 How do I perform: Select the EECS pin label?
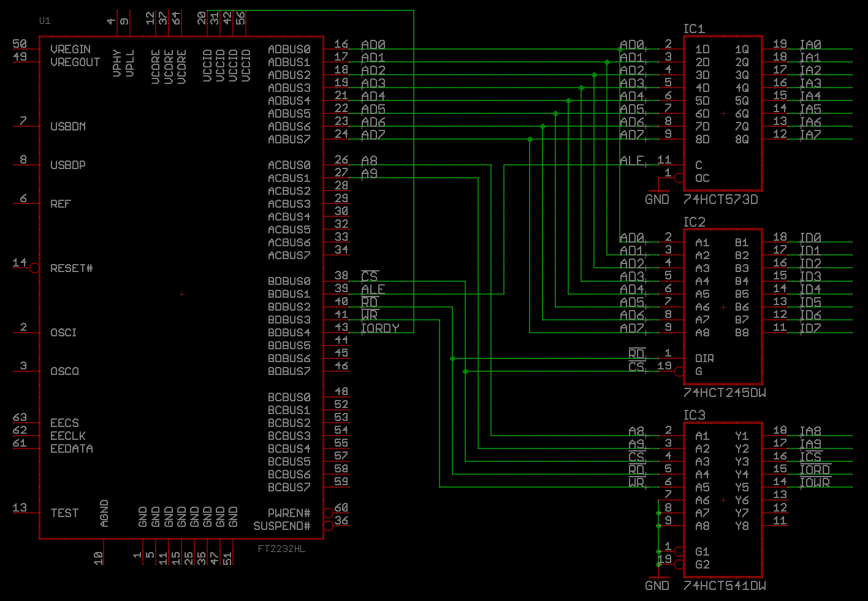pyautogui.click(x=64, y=423)
